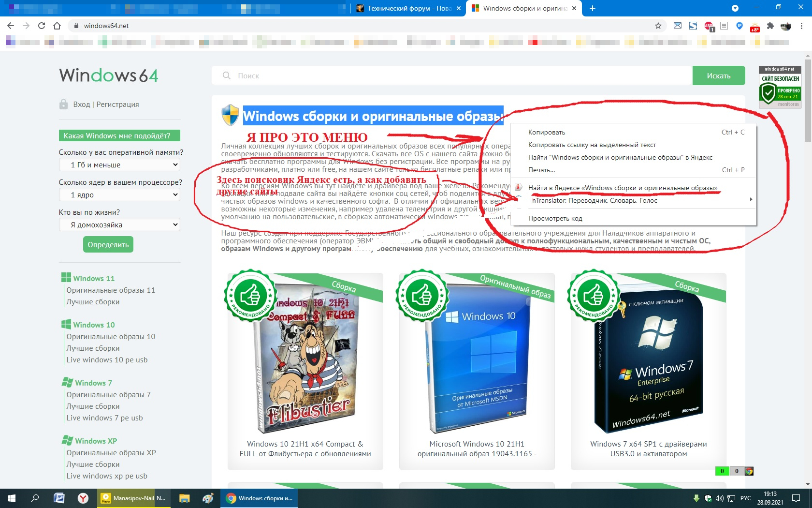Select Копировать ссылку на выделенный текст
The image size is (812, 508).
coord(634,145)
